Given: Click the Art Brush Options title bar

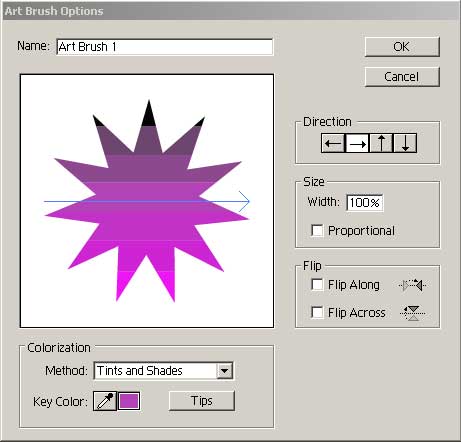Looking at the screenshot, I should coord(230,11).
